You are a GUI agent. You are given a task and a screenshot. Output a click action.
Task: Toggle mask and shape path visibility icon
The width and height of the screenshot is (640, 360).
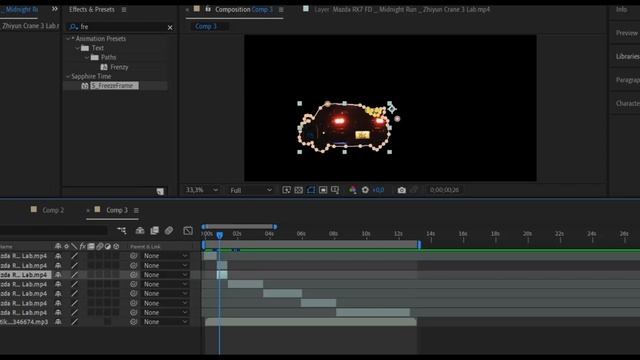(311, 190)
